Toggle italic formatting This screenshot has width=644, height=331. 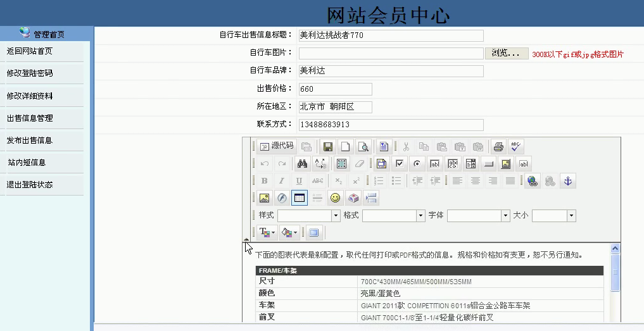coord(282,181)
